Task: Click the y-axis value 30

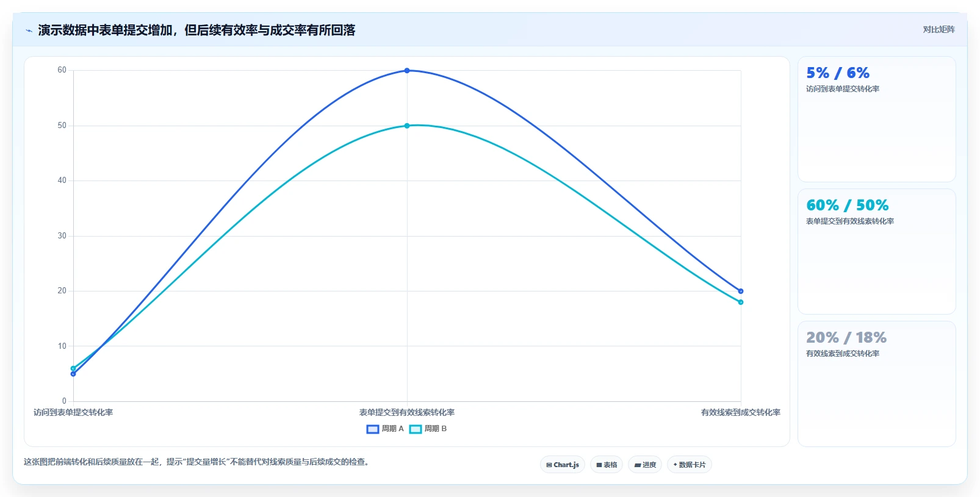Action: pos(62,236)
